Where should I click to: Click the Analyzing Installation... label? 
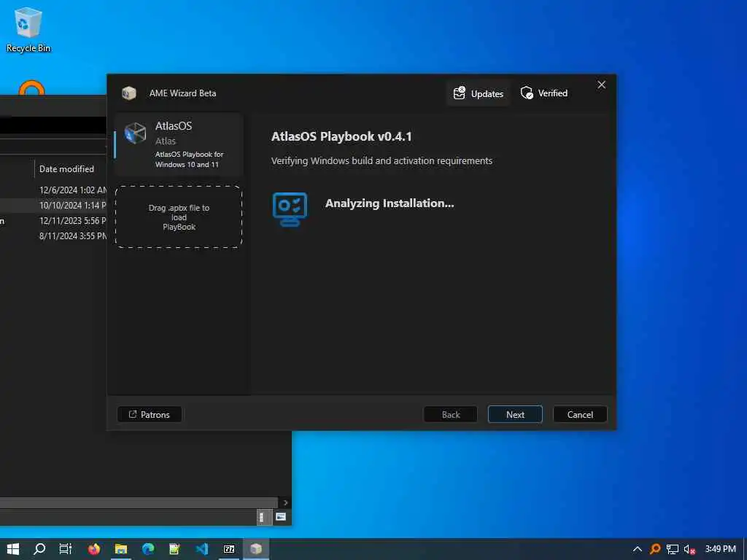pos(390,203)
